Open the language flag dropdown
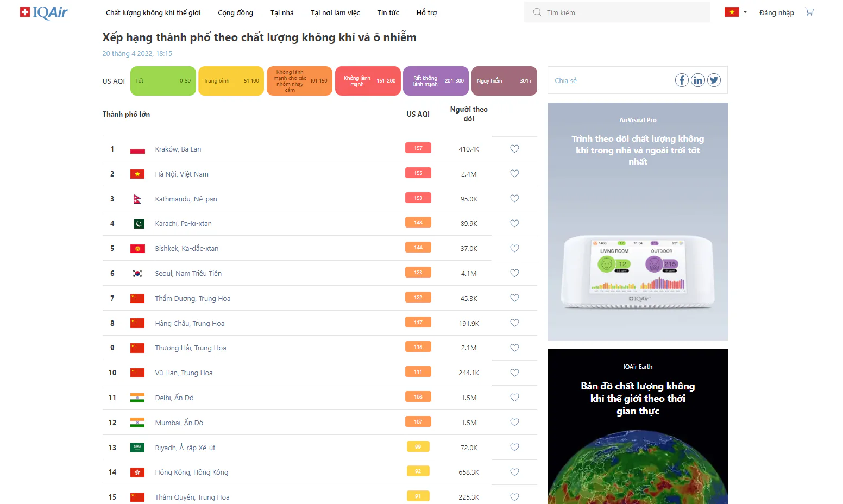The height and width of the screenshot is (504, 843). (x=736, y=12)
